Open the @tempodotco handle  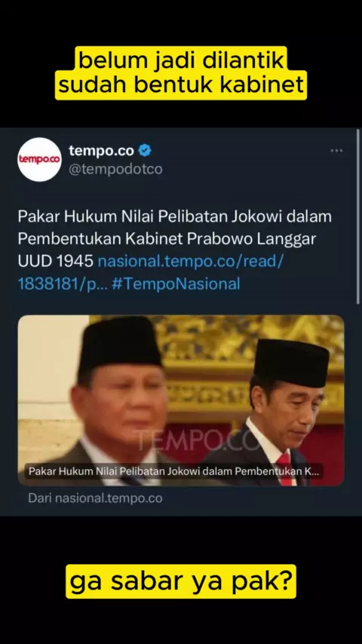(115, 169)
